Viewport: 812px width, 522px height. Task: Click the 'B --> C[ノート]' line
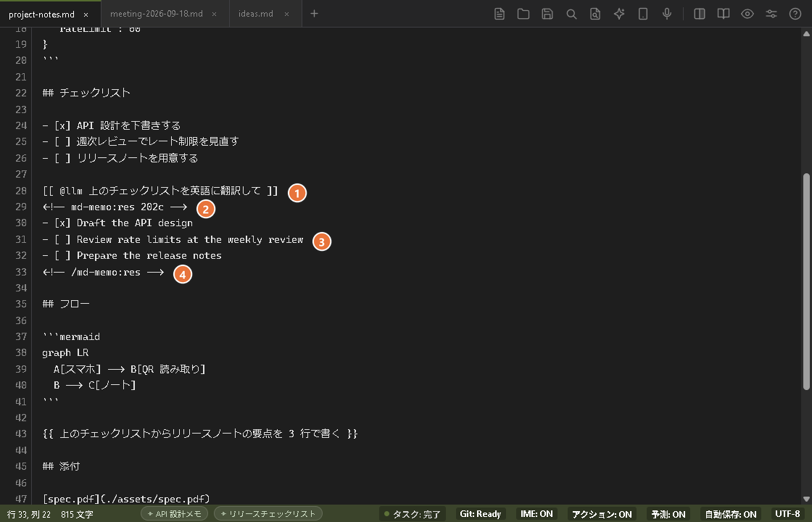click(x=95, y=385)
